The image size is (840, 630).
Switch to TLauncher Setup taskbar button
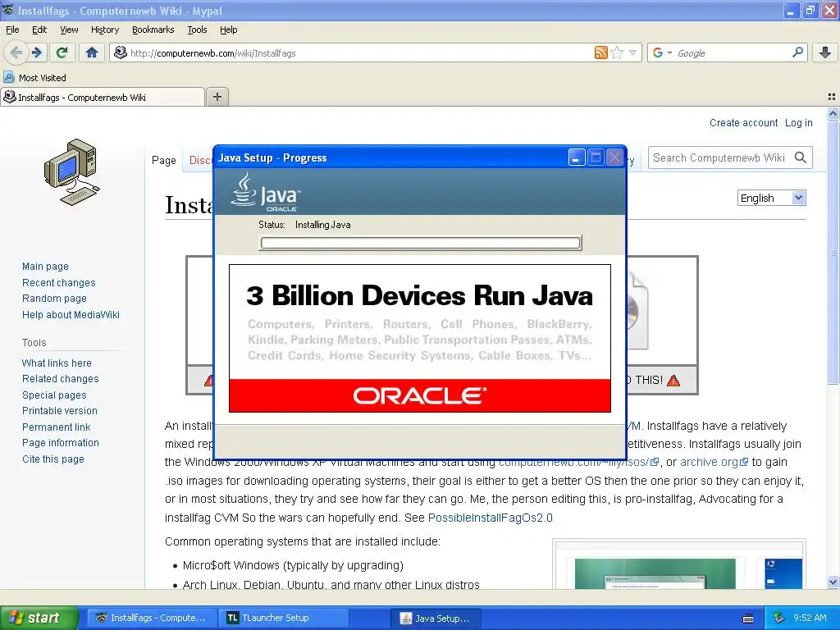pyautogui.click(x=284, y=618)
